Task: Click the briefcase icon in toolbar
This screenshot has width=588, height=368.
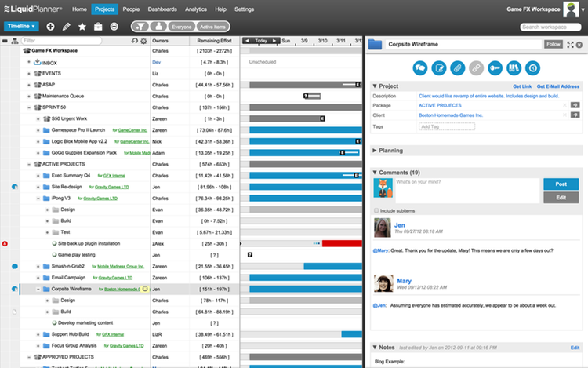Action: click(98, 26)
